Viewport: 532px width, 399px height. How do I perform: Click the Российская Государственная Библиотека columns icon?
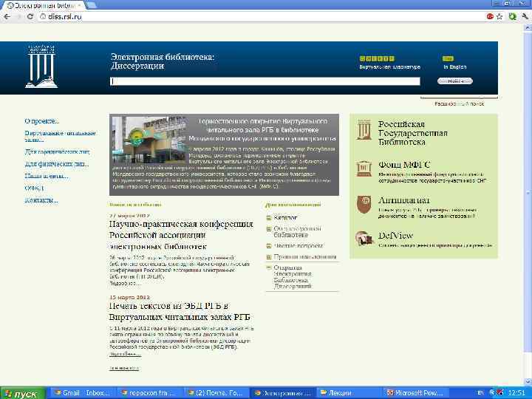(x=364, y=129)
